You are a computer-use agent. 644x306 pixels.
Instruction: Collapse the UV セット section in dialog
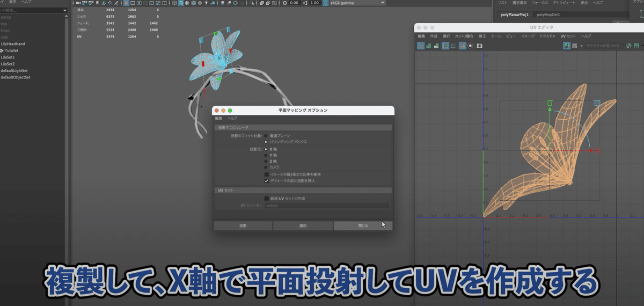point(303,190)
